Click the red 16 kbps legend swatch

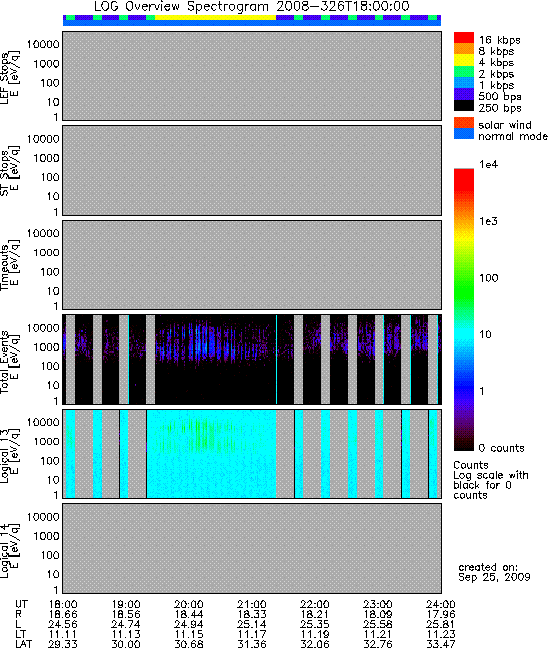[x=464, y=37]
